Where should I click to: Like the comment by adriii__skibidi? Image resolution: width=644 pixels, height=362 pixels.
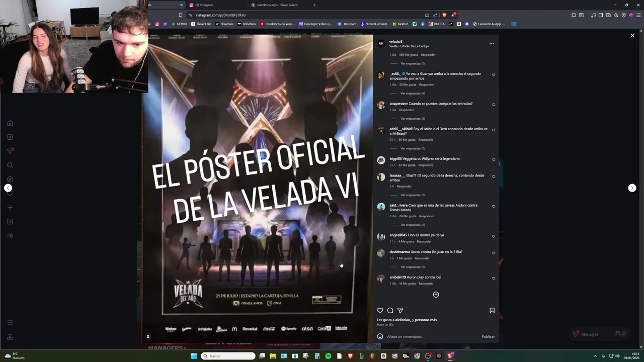(494, 130)
